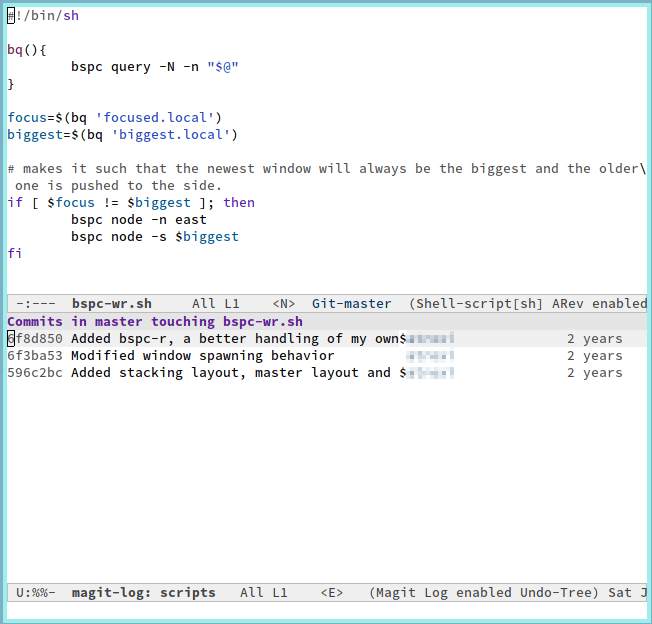Click 'one is pushed to the side.' continuation line
652x624 pixels.
[119, 186]
